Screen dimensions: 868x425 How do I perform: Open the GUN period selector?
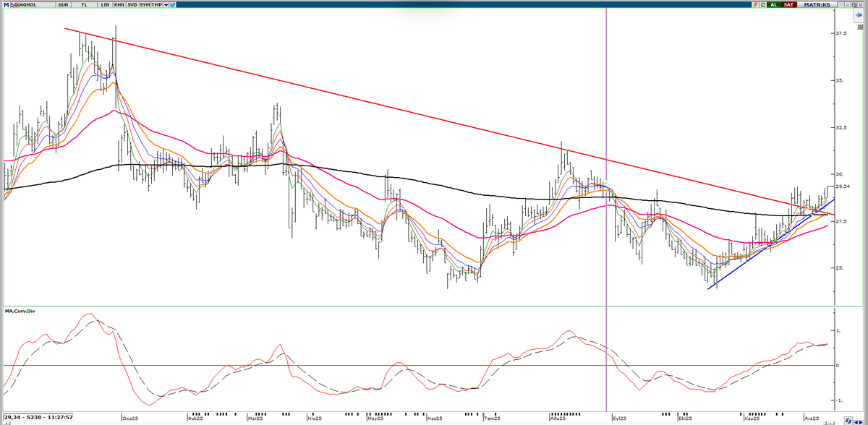click(x=64, y=4)
